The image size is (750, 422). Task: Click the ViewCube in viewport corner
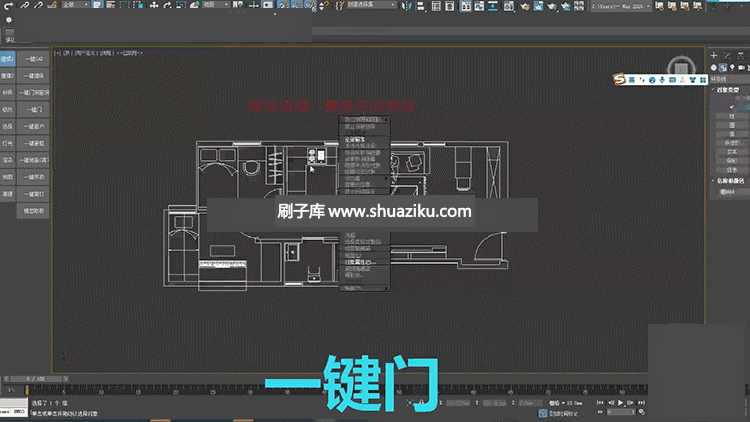point(681,67)
